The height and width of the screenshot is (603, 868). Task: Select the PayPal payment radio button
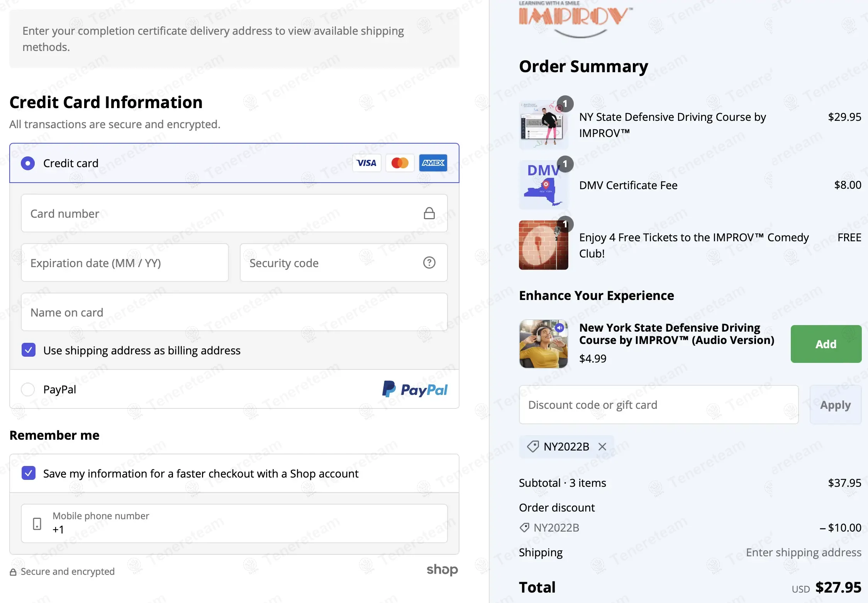[28, 389]
